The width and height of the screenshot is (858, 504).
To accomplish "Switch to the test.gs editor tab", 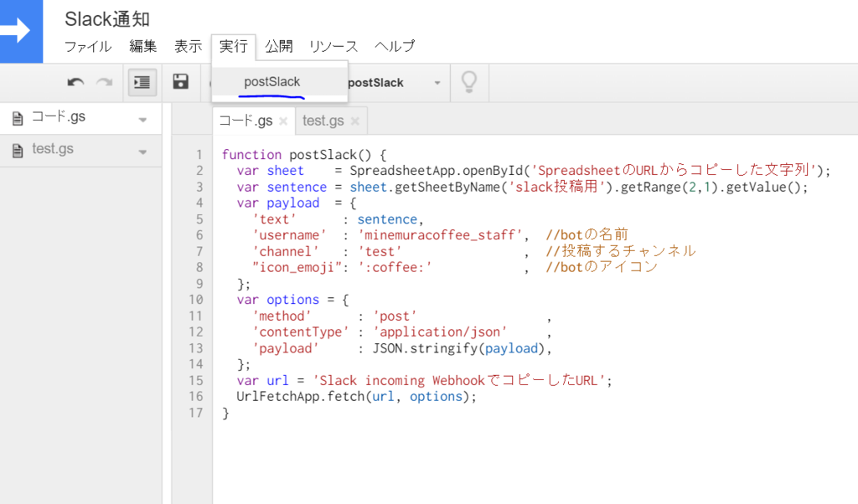I will point(323,121).
